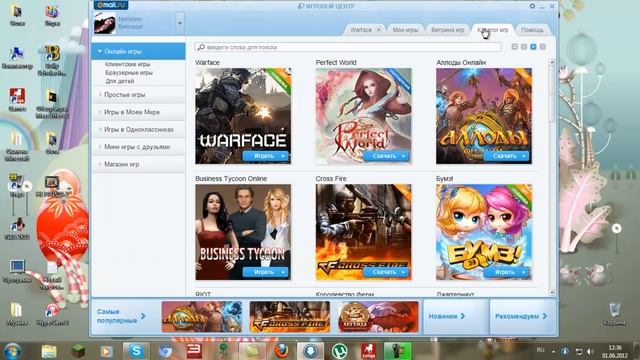Switch to the Мои игры tab
The height and width of the screenshot is (360, 640).
405,30
